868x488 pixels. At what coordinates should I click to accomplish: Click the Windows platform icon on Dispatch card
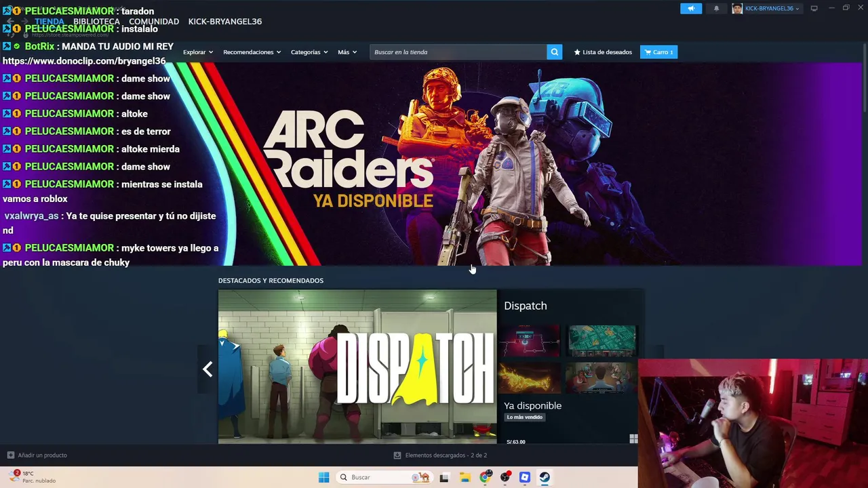pos(633,439)
